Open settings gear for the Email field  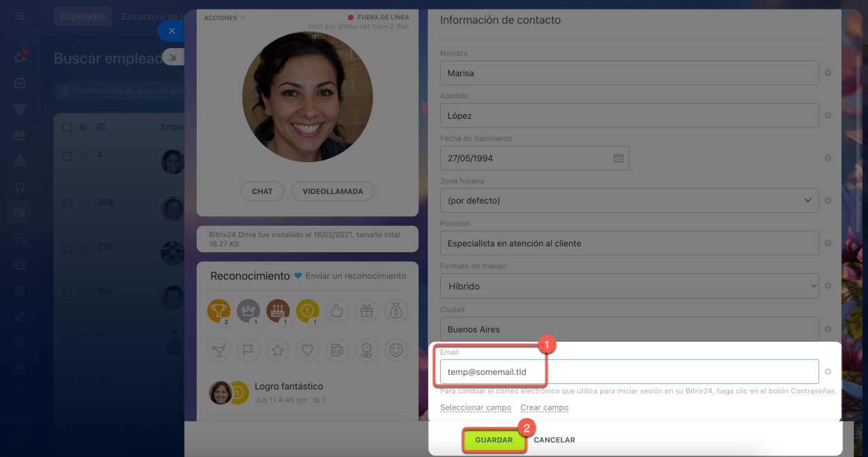click(828, 372)
